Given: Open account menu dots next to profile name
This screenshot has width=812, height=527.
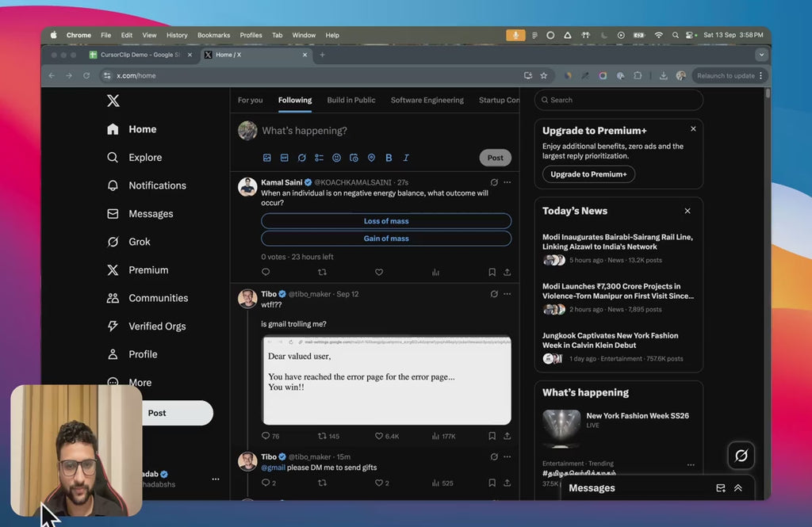Looking at the screenshot, I should 215,479.
